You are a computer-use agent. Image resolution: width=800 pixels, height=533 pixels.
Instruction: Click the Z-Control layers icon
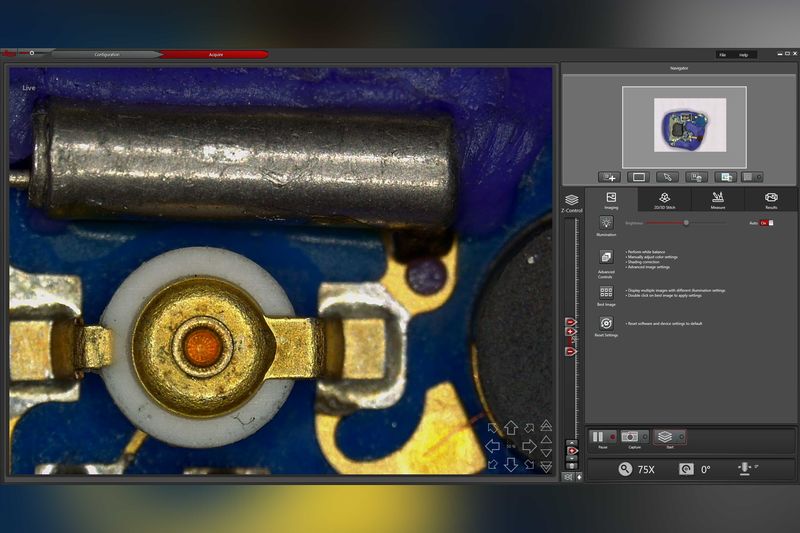coord(571,200)
